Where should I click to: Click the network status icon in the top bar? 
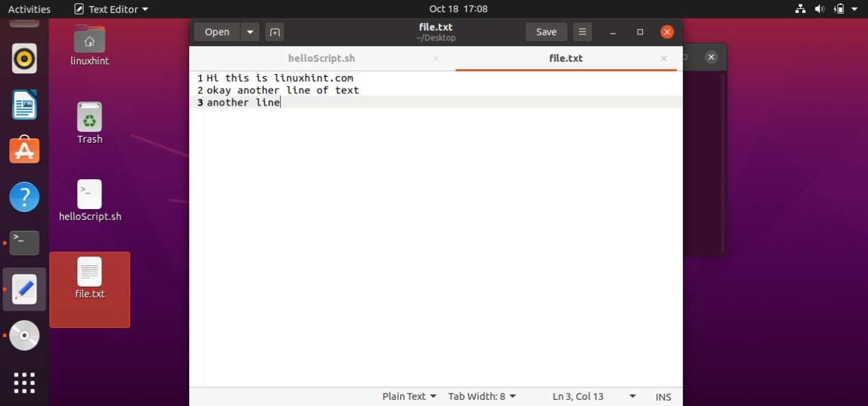click(x=800, y=9)
